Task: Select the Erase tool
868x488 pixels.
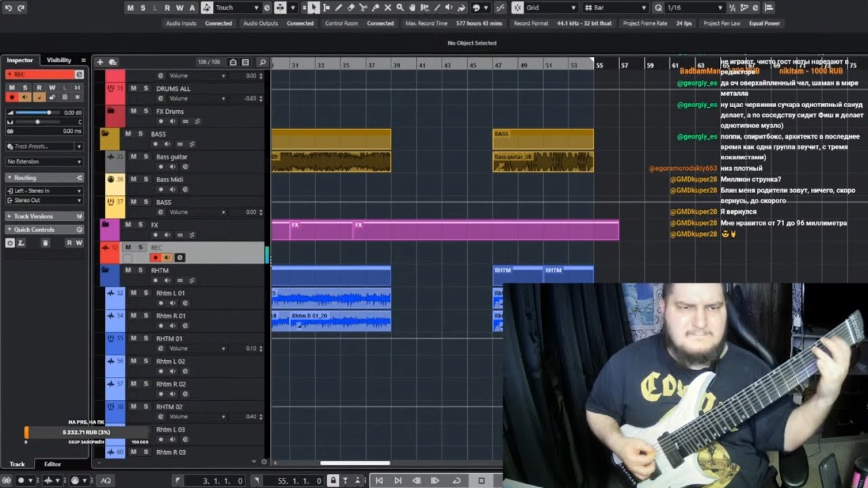Action: coord(351,7)
